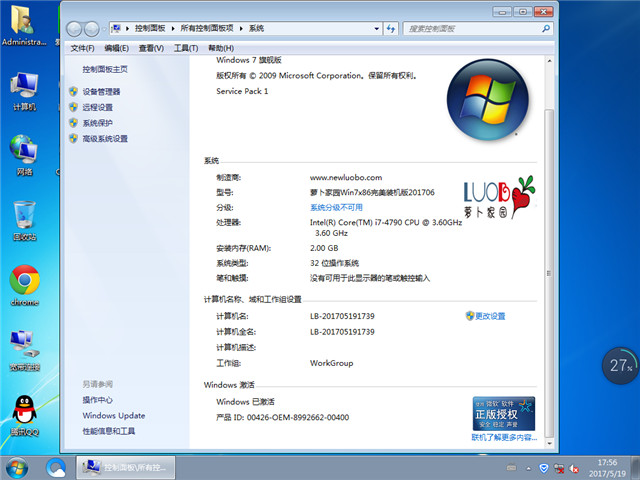Select 所有控制面板项 in the breadcrumb
Viewport: 640px width, 480px height.
click(207, 28)
